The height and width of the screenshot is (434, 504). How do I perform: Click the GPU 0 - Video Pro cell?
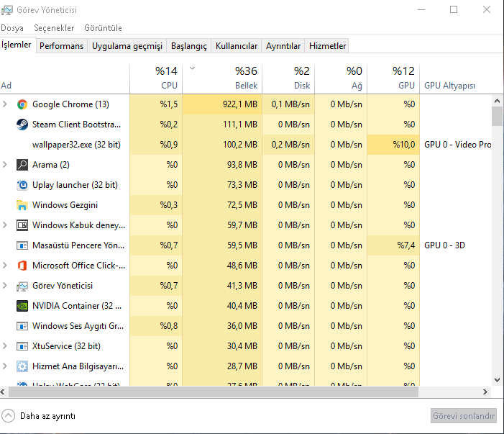[x=458, y=145]
